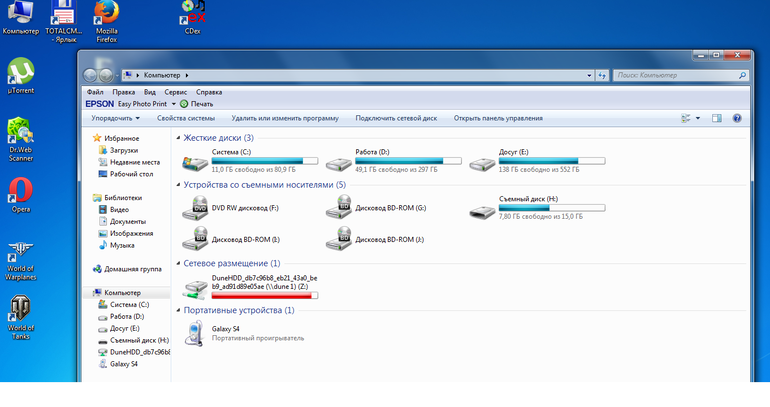
Task: Toggle the preview pane button
Action: (717, 118)
